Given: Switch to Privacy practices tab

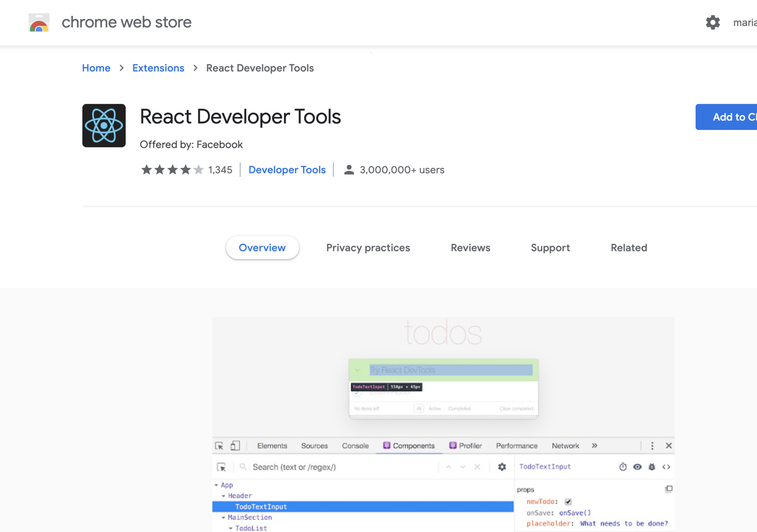Looking at the screenshot, I should pyautogui.click(x=367, y=248).
